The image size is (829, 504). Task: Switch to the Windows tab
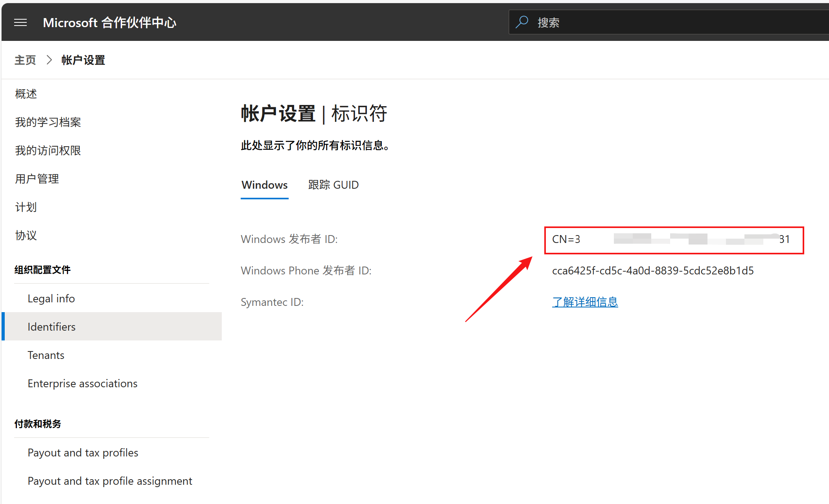pyautogui.click(x=264, y=185)
